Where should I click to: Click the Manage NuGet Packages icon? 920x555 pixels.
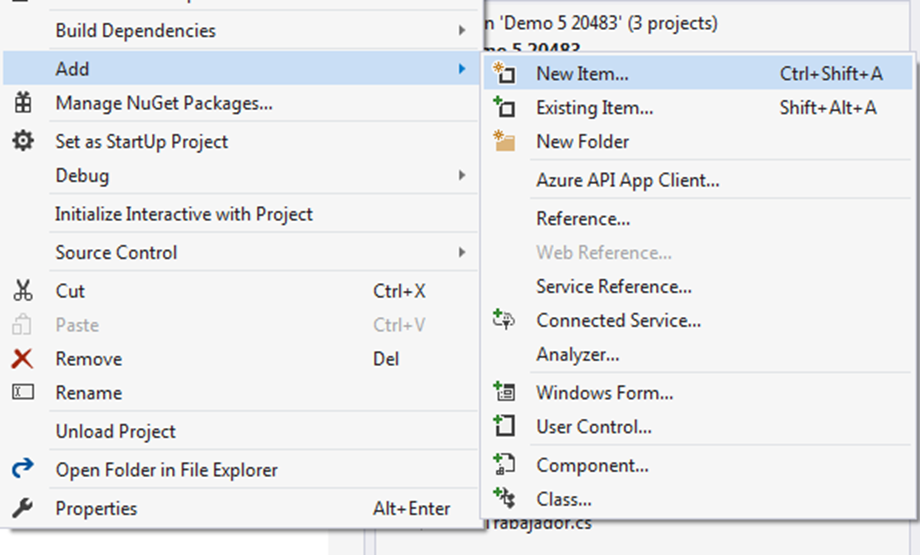(22, 103)
